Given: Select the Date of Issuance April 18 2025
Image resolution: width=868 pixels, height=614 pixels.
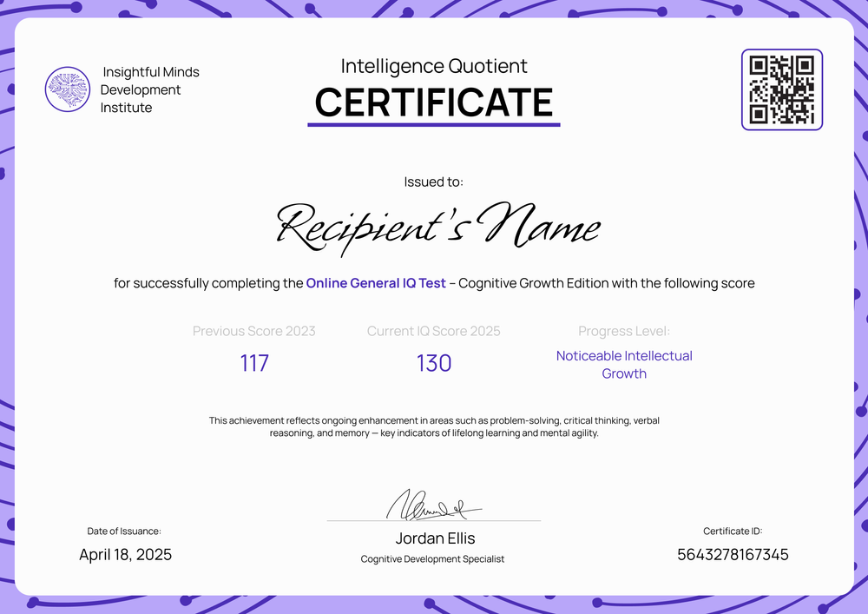Looking at the screenshot, I should tap(126, 554).
